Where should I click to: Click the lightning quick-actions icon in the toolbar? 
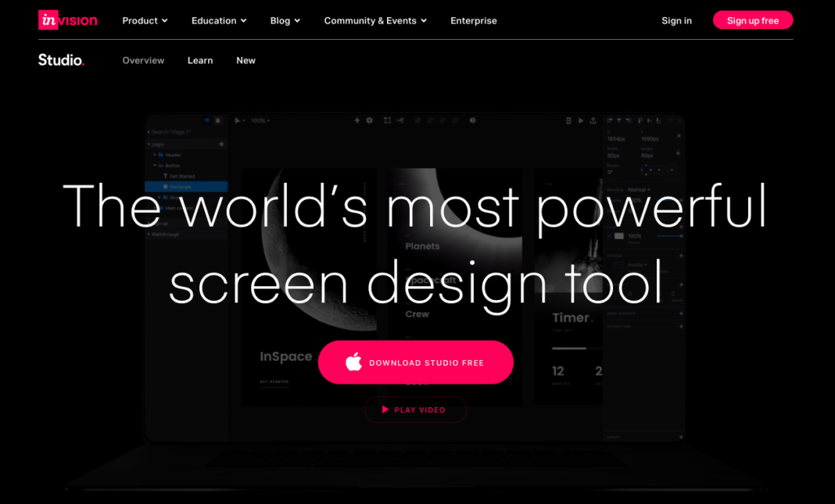pos(357,120)
